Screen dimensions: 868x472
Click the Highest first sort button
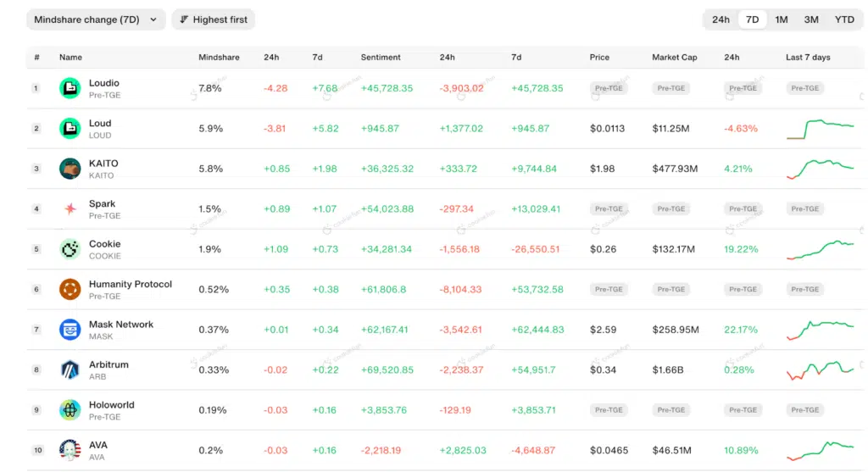(213, 19)
